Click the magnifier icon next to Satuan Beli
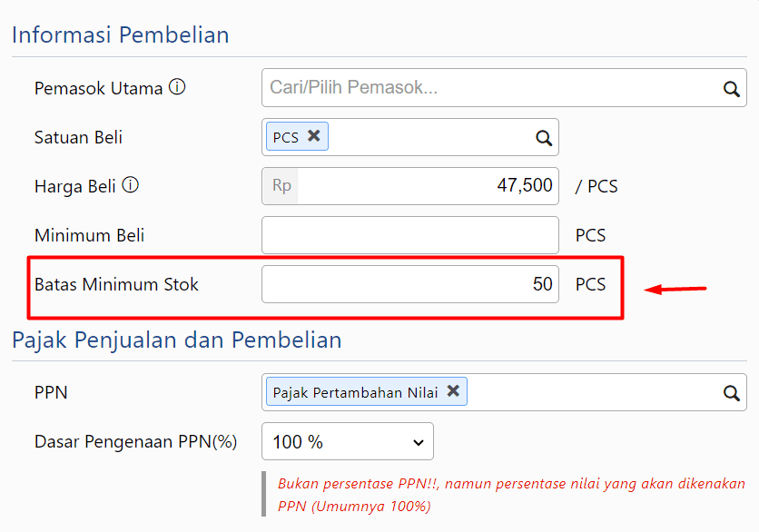Viewport: 759px width, 532px height. click(544, 137)
